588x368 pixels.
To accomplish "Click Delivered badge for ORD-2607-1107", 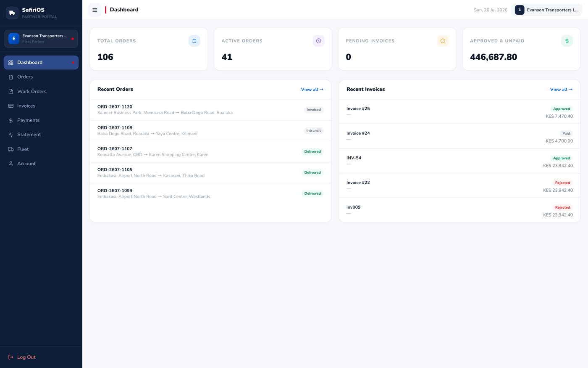I will [x=312, y=152].
